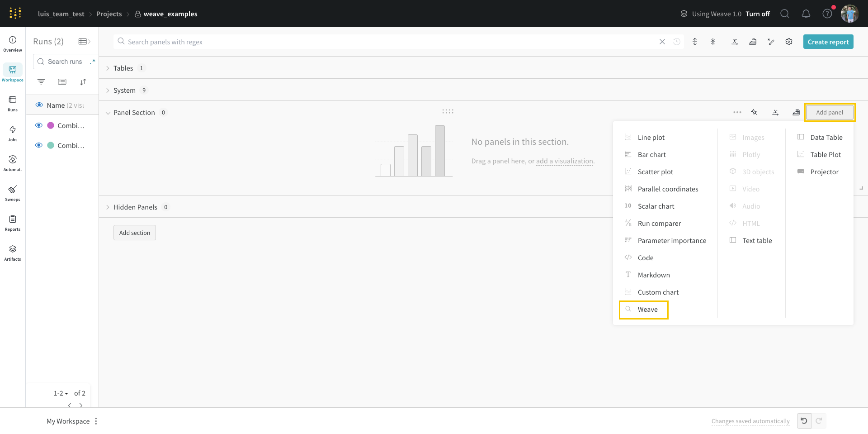Turn off Weave 1.0 mode
868x434 pixels.
759,14
